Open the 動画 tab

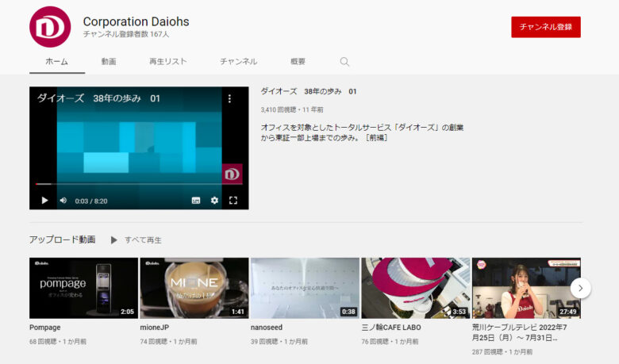click(x=109, y=62)
